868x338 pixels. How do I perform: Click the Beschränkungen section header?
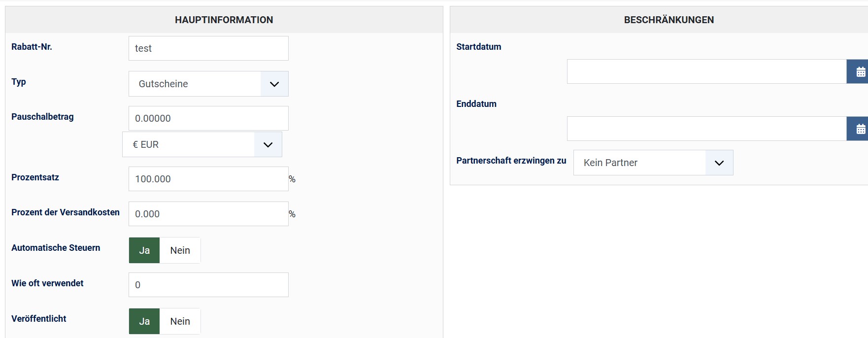coord(668,20)
